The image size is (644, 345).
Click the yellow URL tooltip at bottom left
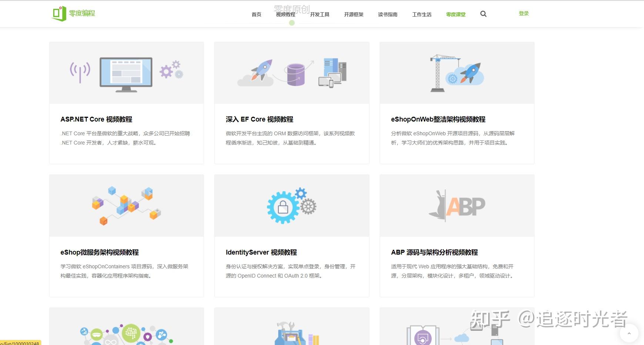19,343
